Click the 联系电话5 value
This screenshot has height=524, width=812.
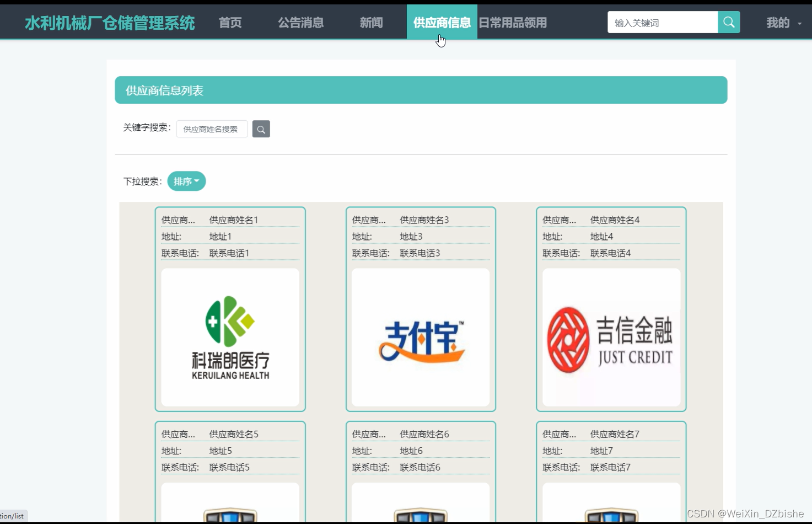(x=229, y=468)
